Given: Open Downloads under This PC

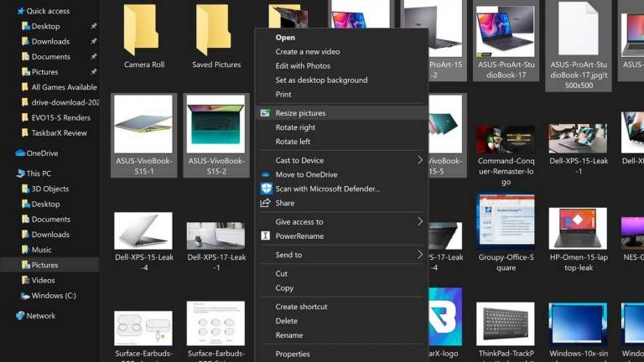Looking at the screenshot, I should click(49, 235).
